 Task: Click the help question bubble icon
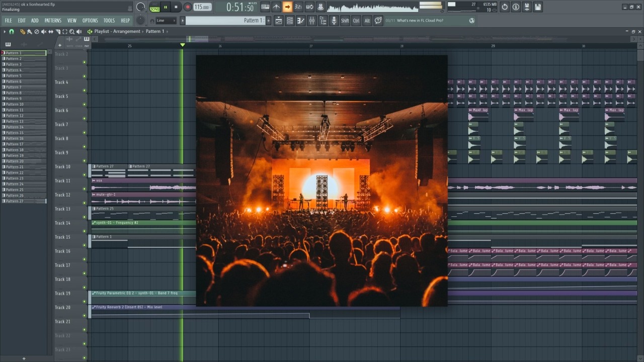tap(378, 21)
